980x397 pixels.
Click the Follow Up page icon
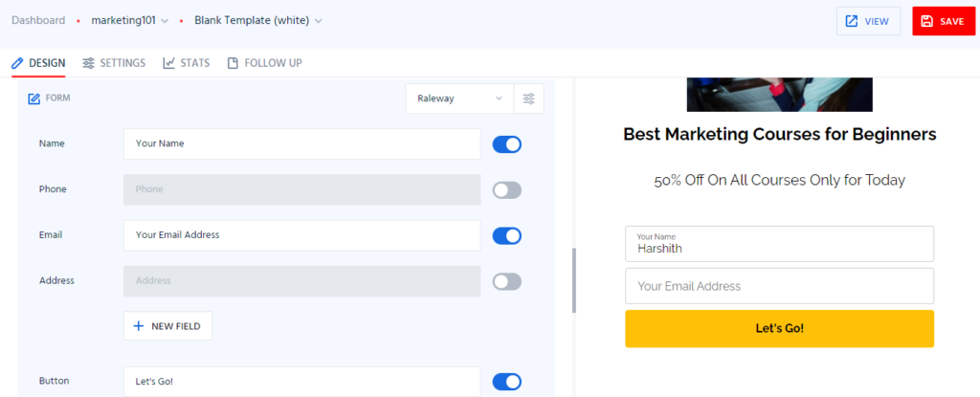tap(233, 63)
